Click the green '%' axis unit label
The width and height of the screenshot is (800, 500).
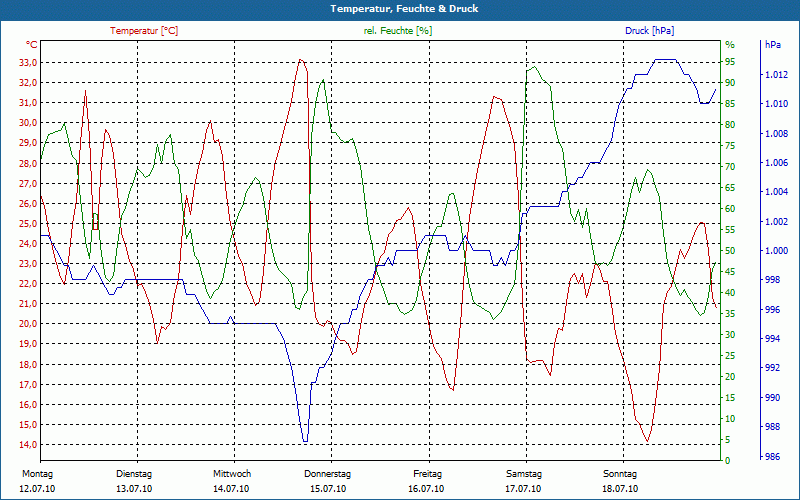point(730,45)
